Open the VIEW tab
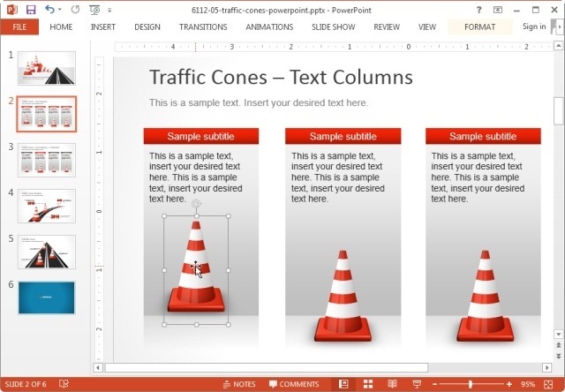The image size is (565, 392). (x=427, y=27)
